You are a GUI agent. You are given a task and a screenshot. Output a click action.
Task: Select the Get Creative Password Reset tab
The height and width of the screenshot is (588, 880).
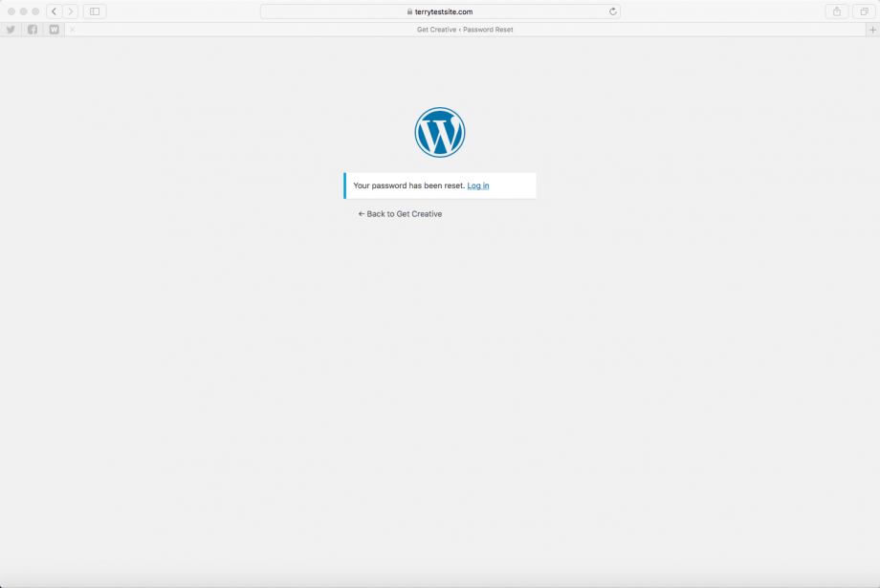[465, 30]
